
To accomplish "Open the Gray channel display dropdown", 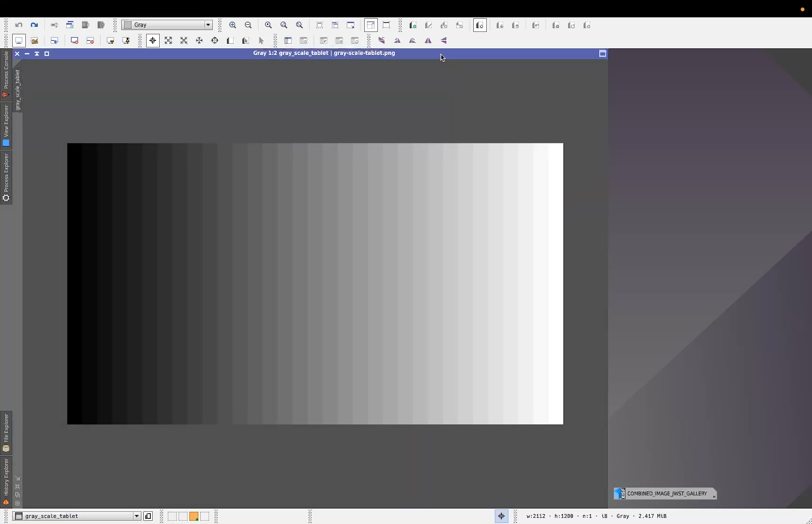I will (167, 25).
